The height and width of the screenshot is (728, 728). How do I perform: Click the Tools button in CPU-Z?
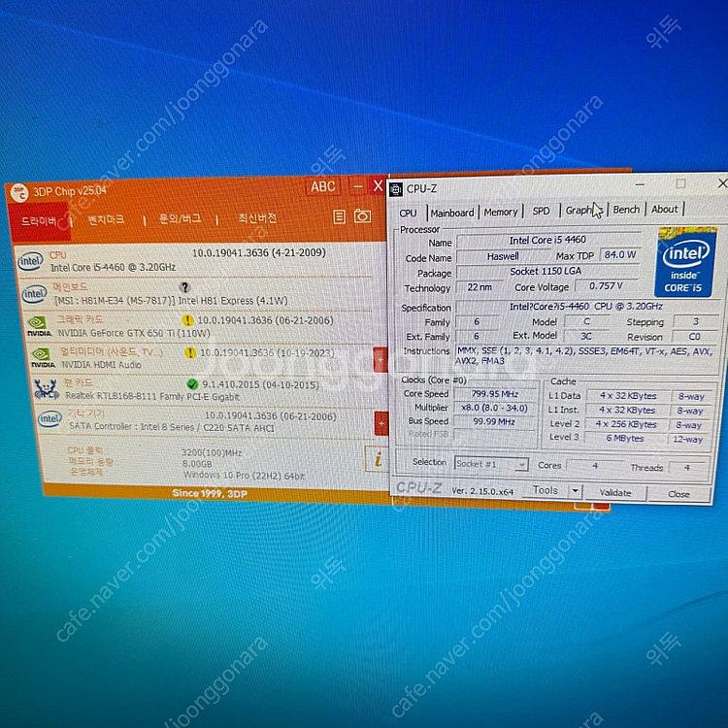[546, 490]
